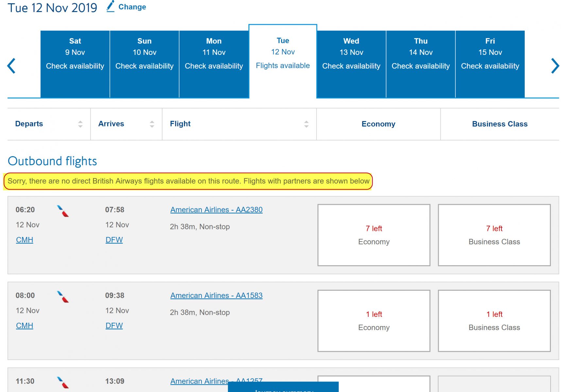Select the Wed 13 Nov tab
This screenshot has width=561, height=392.
(x=351, y=64)
